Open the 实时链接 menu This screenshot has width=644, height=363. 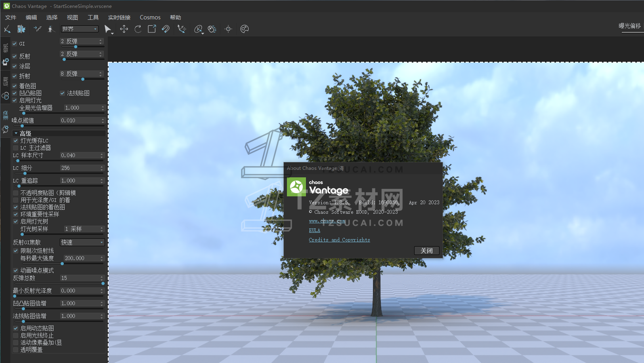pos(119,17)
